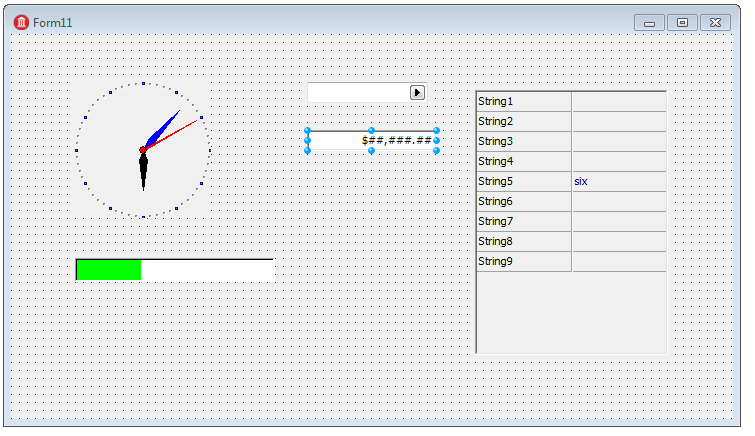The width and height of the screenshot is (755, 436).
Task: Select the $##,###.## masked edit field
Action: tap(371, 141)
